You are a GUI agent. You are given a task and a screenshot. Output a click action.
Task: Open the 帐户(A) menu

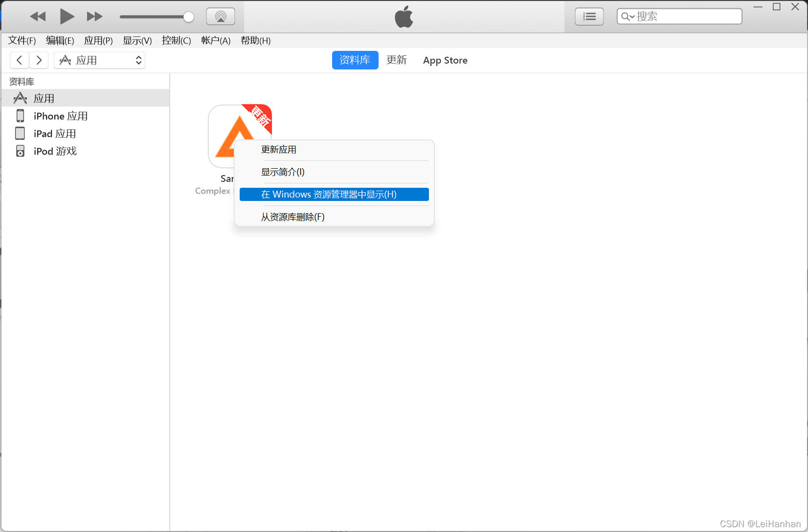pyautogui.click(x=216, y=41)
